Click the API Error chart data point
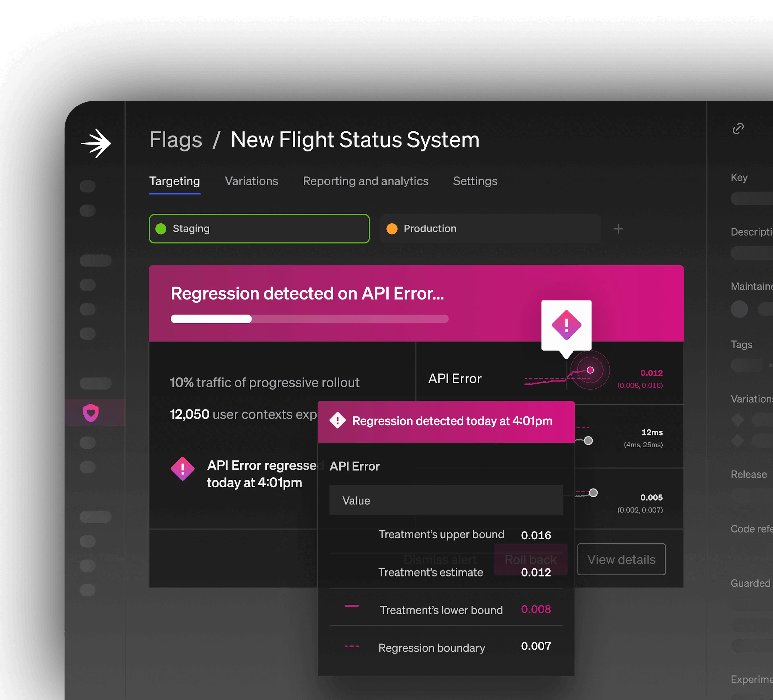 [x=590, y=370]
